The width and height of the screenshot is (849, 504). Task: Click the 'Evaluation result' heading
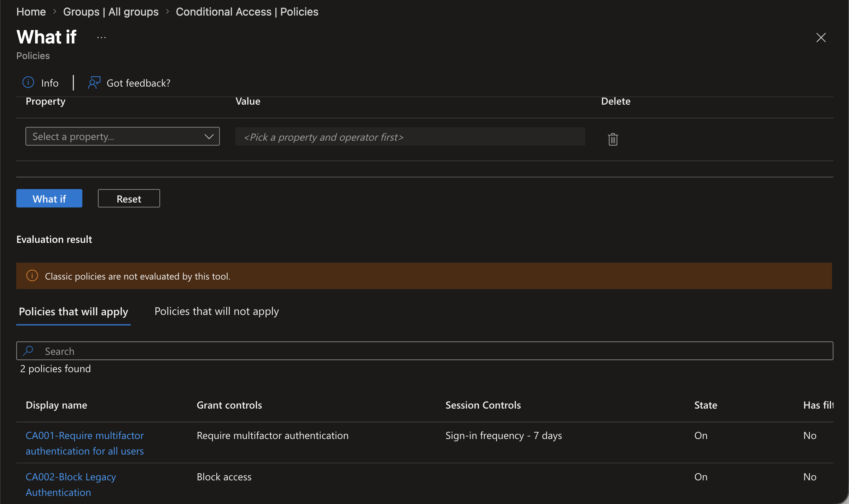54,239
